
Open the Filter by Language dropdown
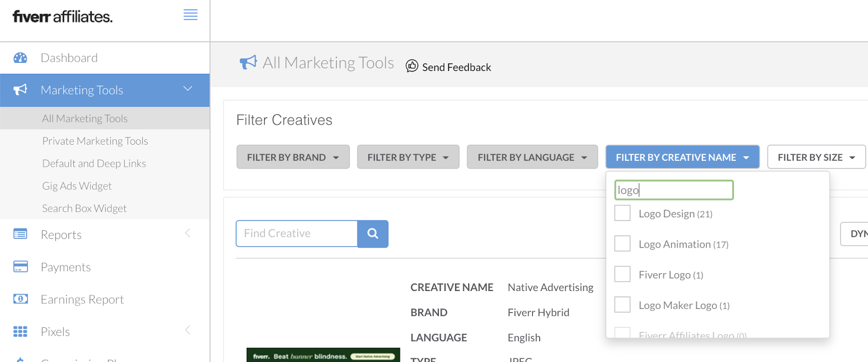(532, 157)
